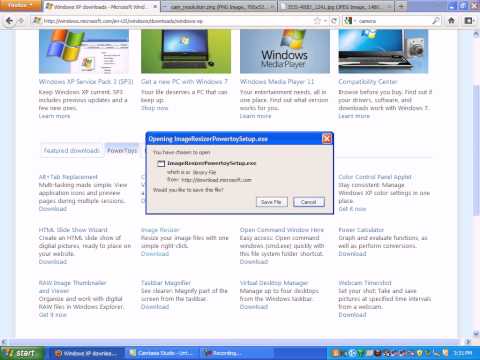Click Learn more under Compatibility Center
Viewport: 480px width, 360px height.
(x=354, y=116)
